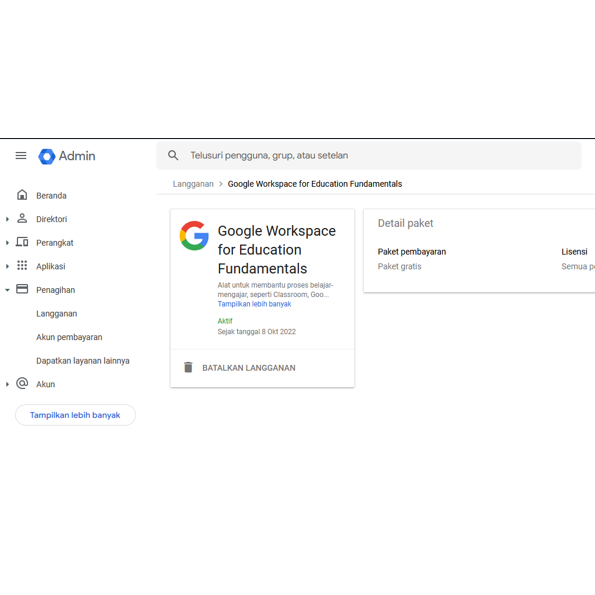The height and width of the screenshot is (595, 595).
Task: Click the Lisensi label
Action: (574, 252)
